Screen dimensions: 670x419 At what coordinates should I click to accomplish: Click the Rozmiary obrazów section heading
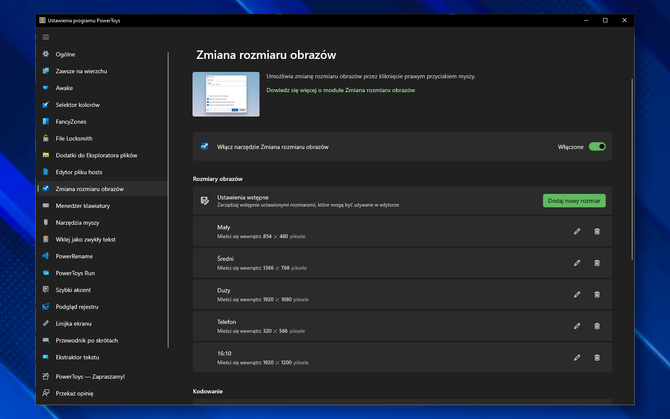click(x=217, y=179)
